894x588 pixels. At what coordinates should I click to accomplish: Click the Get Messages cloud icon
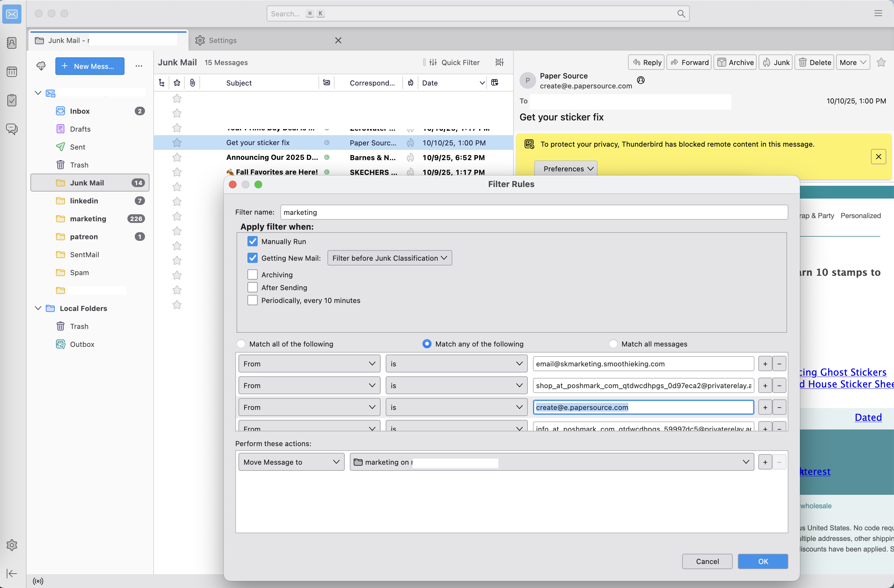pos(41,66)
